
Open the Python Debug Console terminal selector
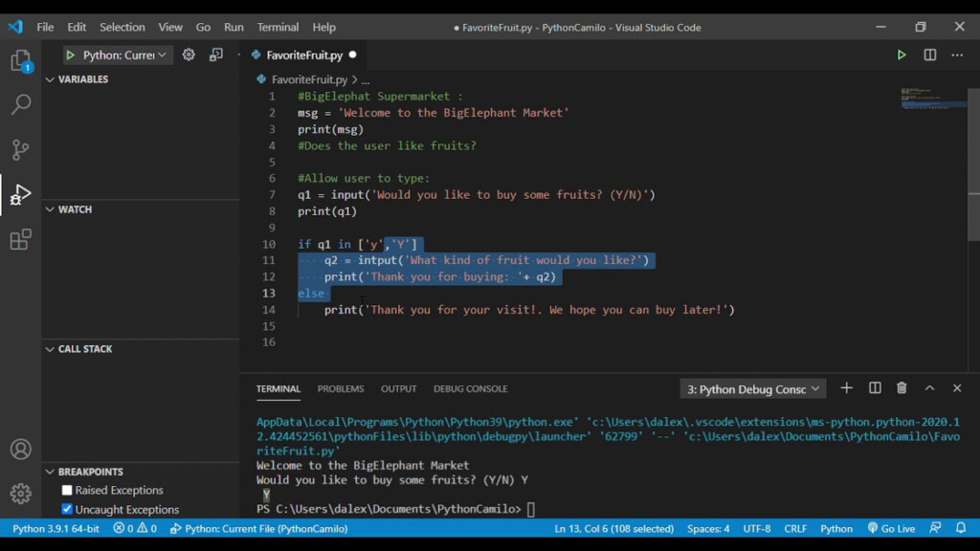pos(752,389)
